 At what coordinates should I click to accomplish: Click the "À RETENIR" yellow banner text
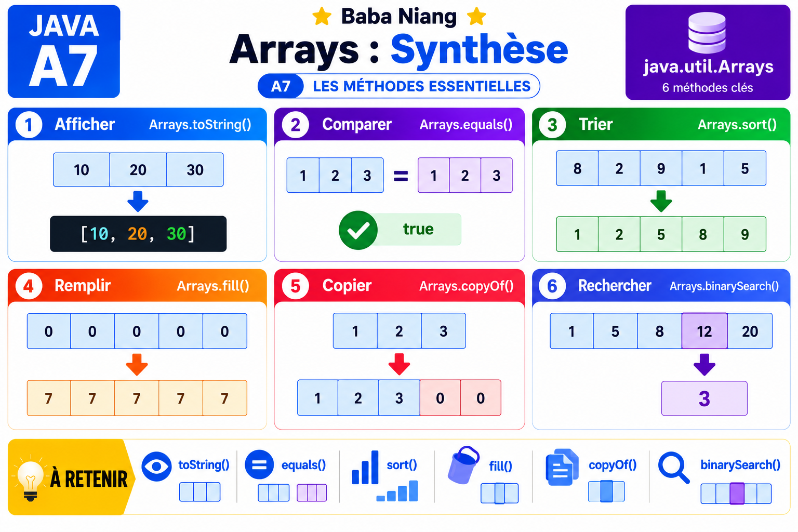89,479
